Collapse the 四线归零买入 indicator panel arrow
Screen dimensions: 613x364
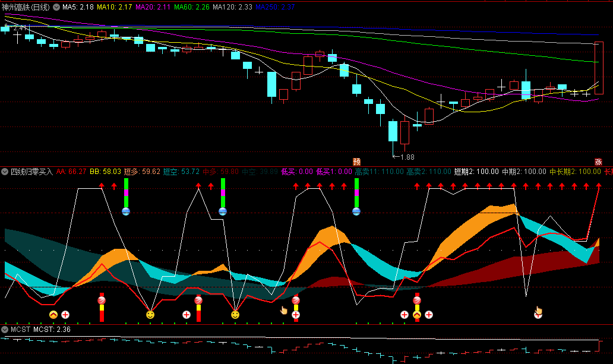[x=5, y=172]
